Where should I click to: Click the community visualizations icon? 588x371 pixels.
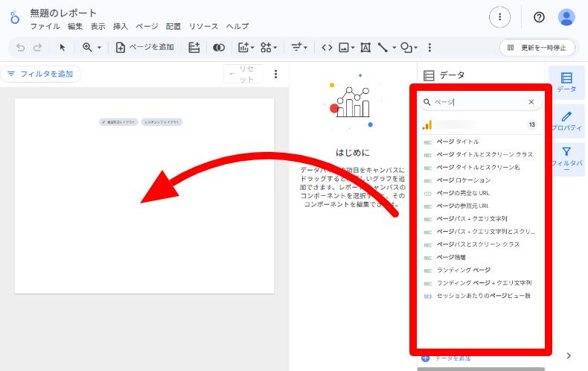pyautogui.click(x=266, y=48)
